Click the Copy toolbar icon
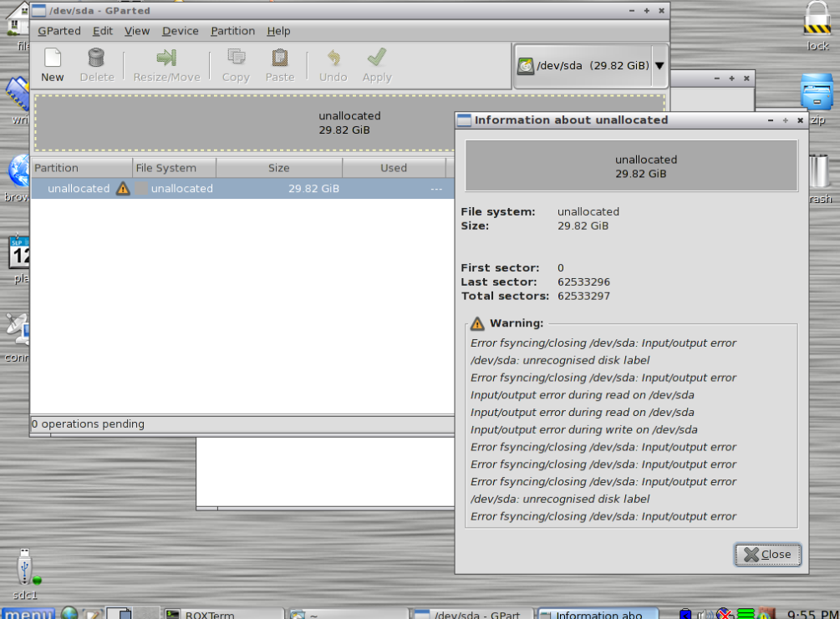The width and height of the screenshot is (840, 619). pos(237,58)
